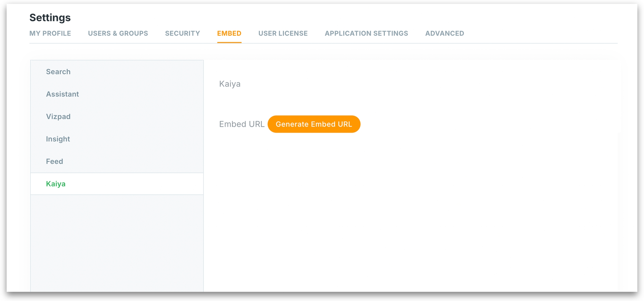This screenshot has width=644, height=301.
Task: Select Feed in the sidebar list
Action: click(x=55, y=161)
